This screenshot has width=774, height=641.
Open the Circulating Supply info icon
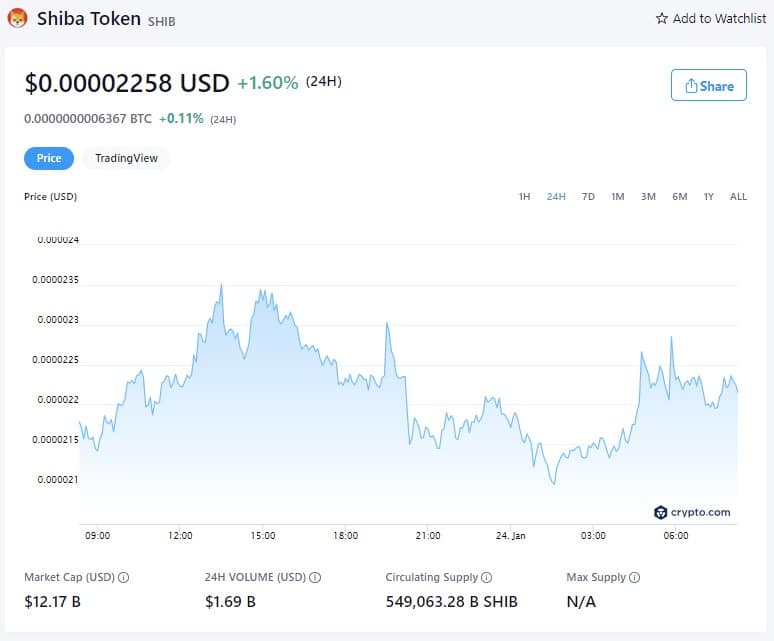486,577
